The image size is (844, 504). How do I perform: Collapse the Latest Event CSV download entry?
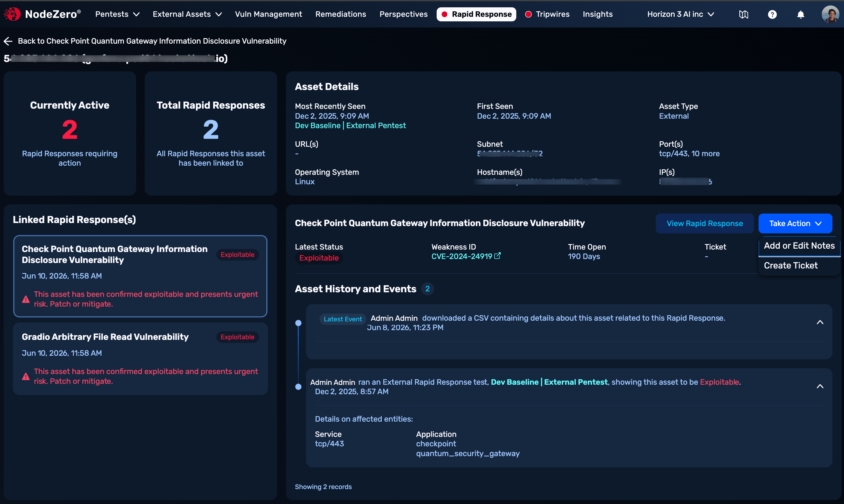pyautogui.click(x=820, y=322)
